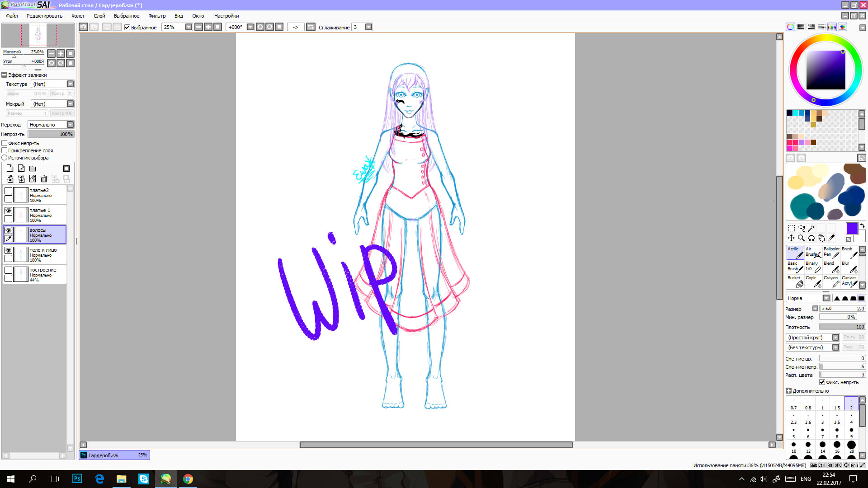The width and height of the screenshot is (868, 488).
Task: Expand the Дополнительно brush settings
Action: click(788, 391)
